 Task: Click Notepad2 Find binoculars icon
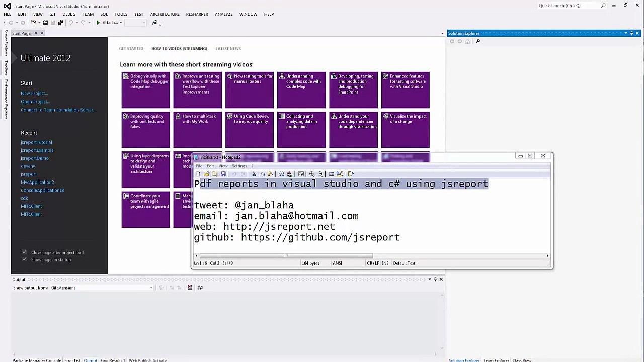pos(281,174)
